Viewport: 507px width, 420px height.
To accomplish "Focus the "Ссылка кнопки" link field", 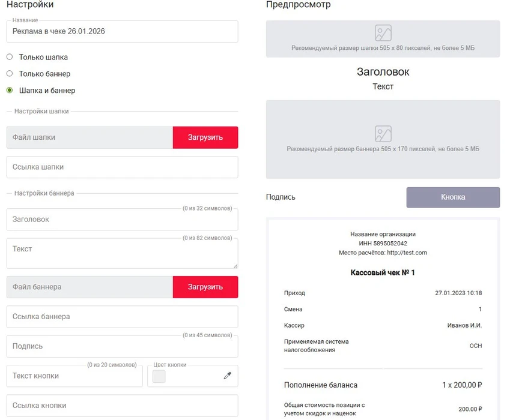I will (x=122, y=406).
